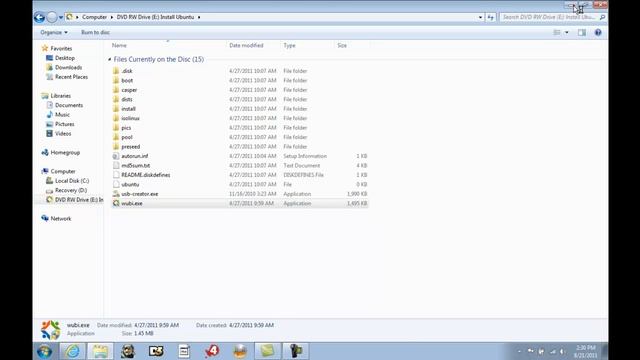The height and width of the screenshot is (360, 640).
Task: Click the Help question mark icon
Action: pyautogui.click(x=598, y=32)
